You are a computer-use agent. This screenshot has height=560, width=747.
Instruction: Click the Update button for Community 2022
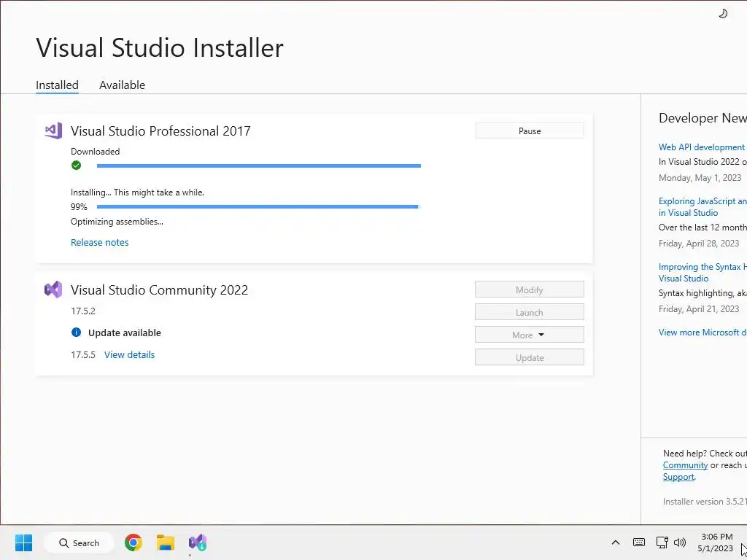[530, 357]
